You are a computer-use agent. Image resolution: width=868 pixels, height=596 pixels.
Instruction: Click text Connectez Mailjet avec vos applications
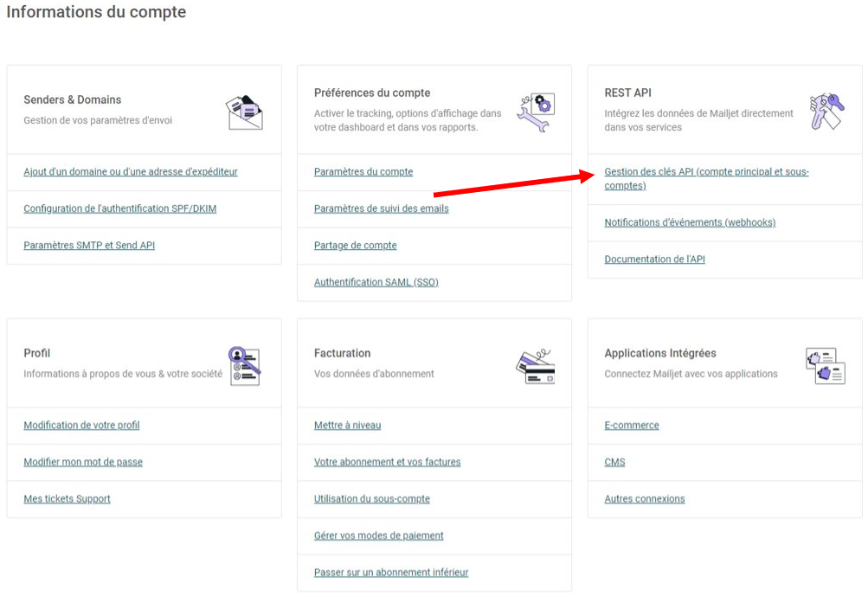point(691,374)
